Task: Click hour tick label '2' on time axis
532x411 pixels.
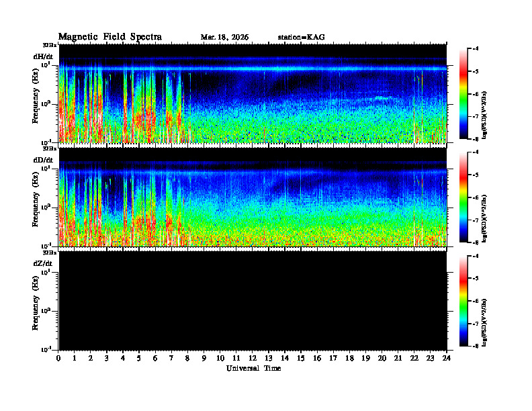Action: tap(91, 359)
